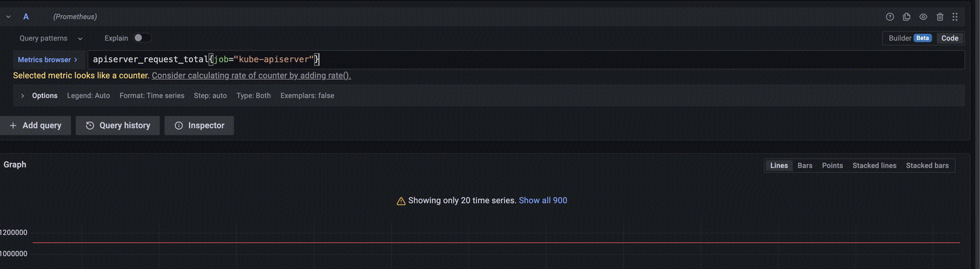Open the Query patterns dropdown
Screen dimensions: 980x269
pos(51,38)
